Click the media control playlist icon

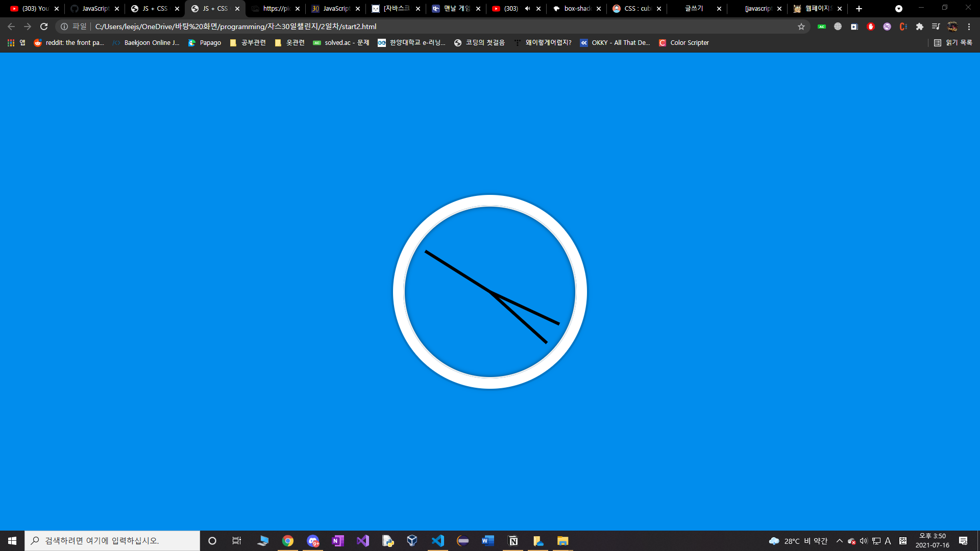click(936, 27)
